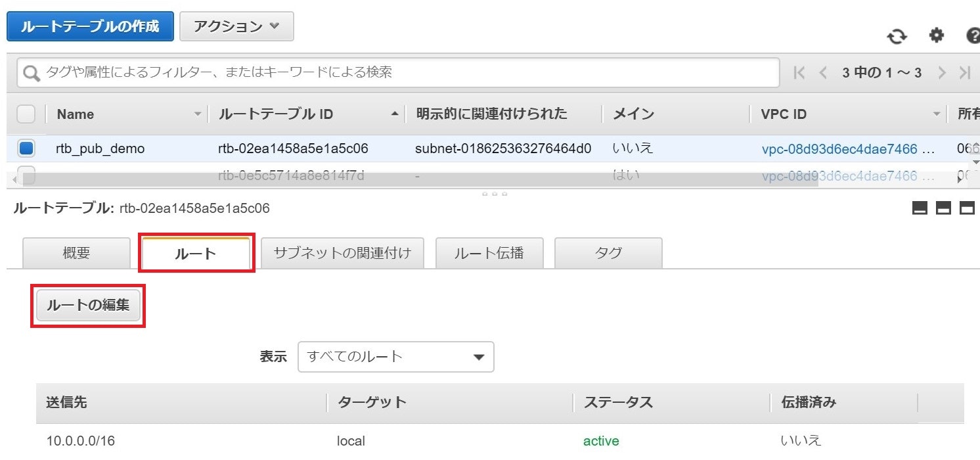Minimize the detail pane layout icon

920,208
